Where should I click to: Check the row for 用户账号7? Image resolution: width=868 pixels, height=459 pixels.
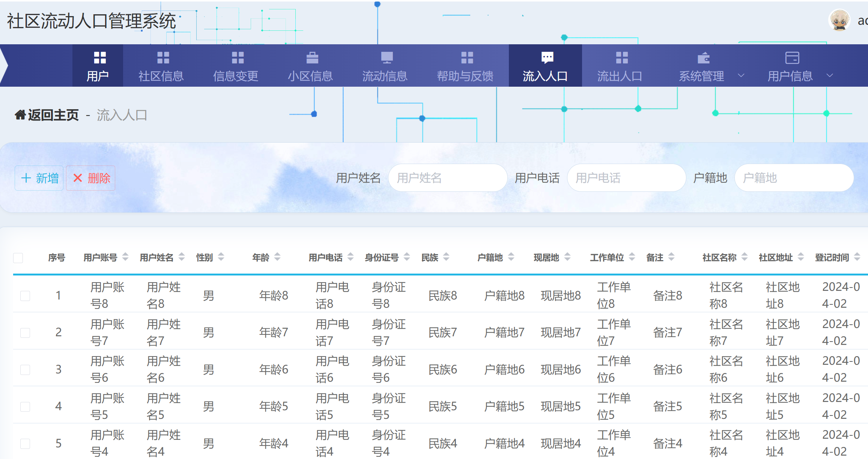pos(25,333)
